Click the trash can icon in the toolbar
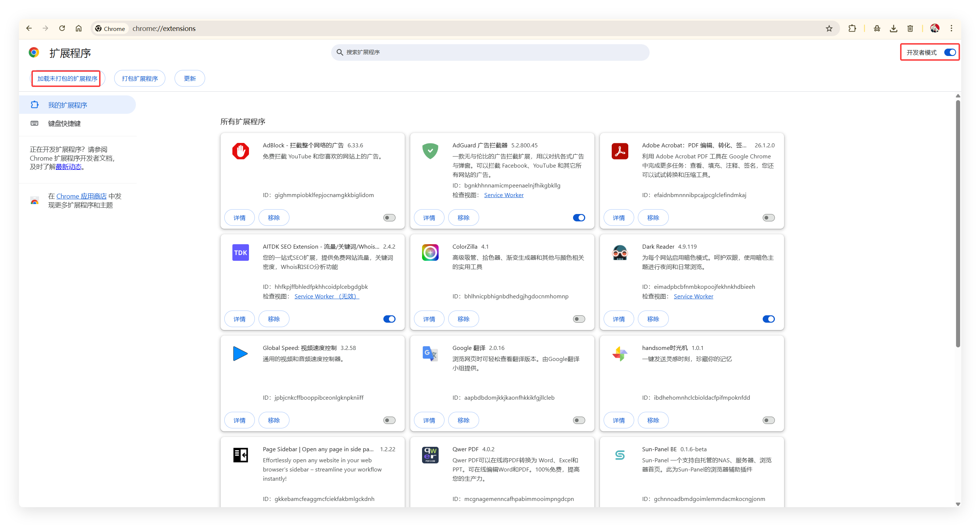This screenshot has height=526, width=980. click(x=910, y=28)
